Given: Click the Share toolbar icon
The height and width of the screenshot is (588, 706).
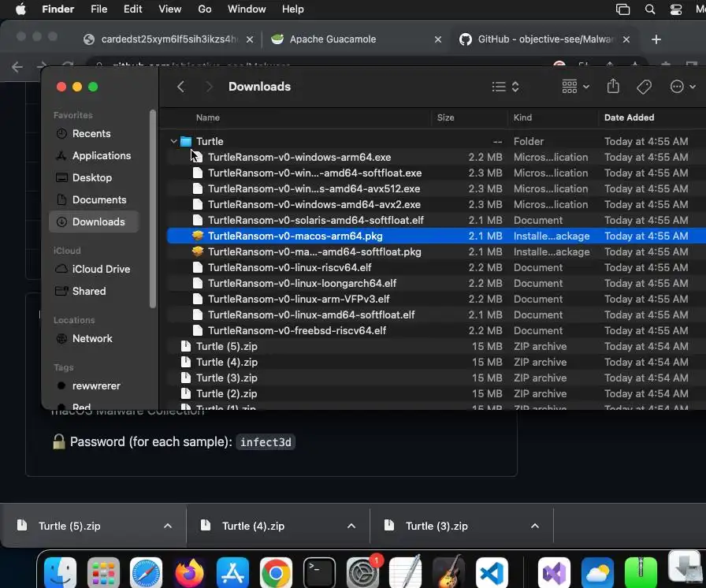Looking at the screenshot, I should coord(613,86).
